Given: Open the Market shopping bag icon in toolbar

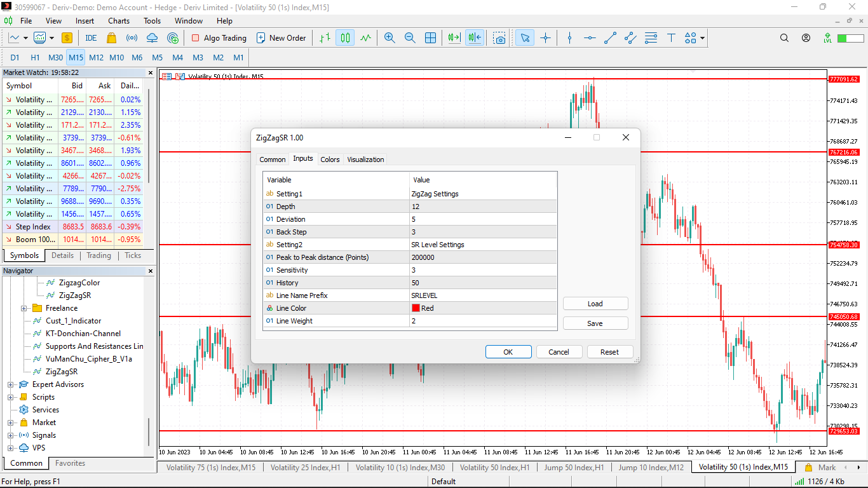Looking at the screenshot, I should [x=111, y=38].
